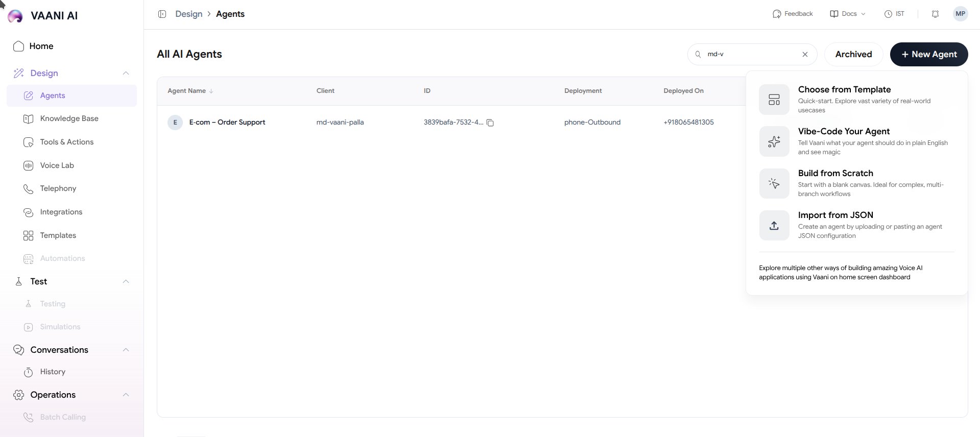Open the MP user avatar menu
The height and width of the screenshot is (437, 980).
click(960, 14)
